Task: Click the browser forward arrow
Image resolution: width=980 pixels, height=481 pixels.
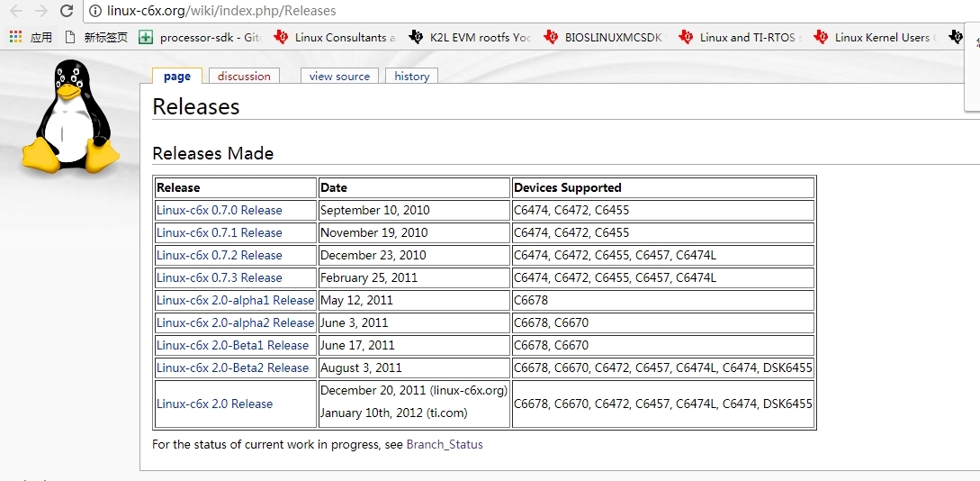Action: [x=40, y=11]
